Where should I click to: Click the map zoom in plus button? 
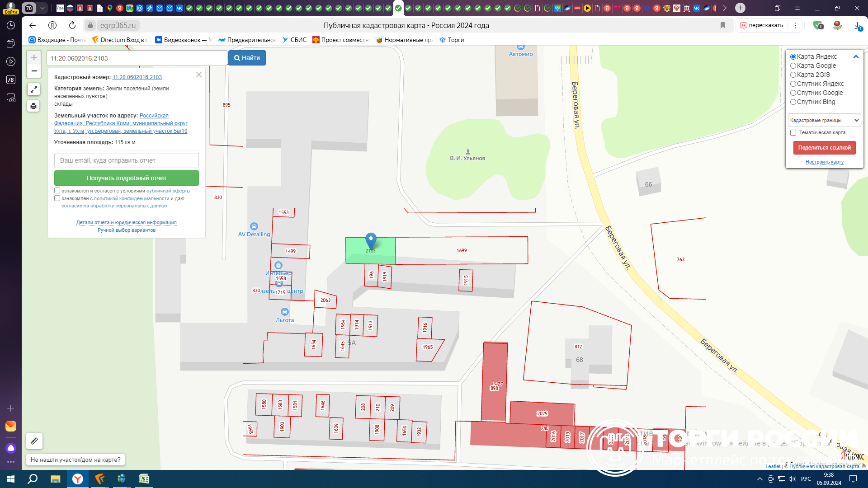34,57
